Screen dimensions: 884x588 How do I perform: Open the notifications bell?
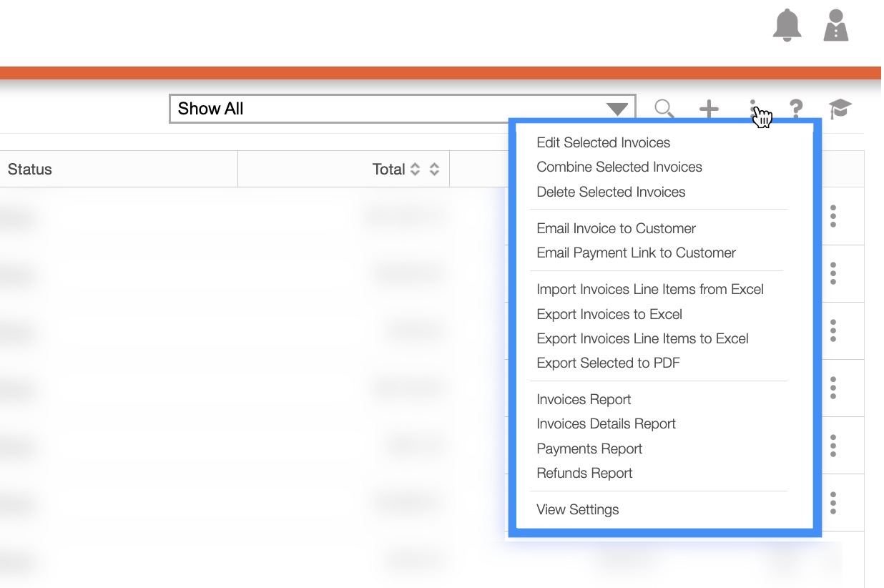point(787,26)
